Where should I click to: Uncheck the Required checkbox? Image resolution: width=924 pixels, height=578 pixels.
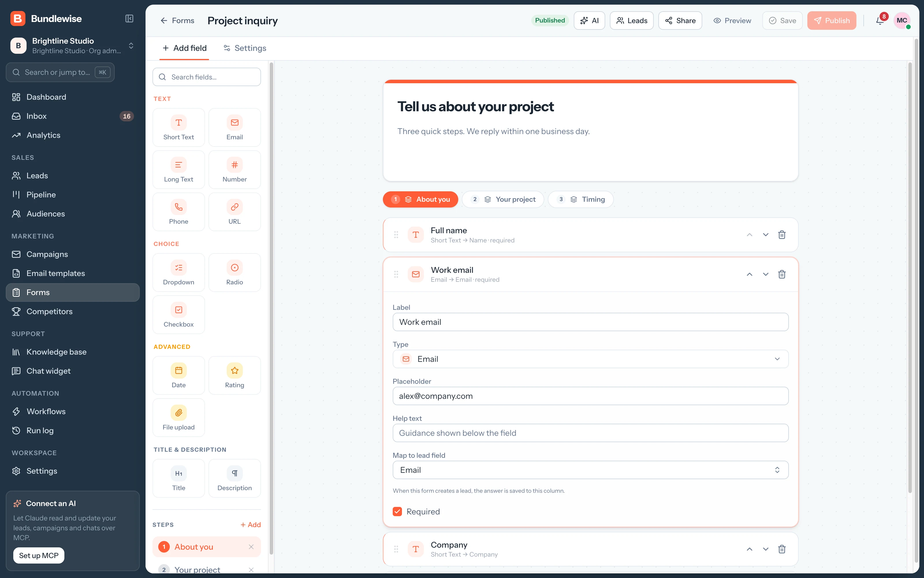pos(397,512)
